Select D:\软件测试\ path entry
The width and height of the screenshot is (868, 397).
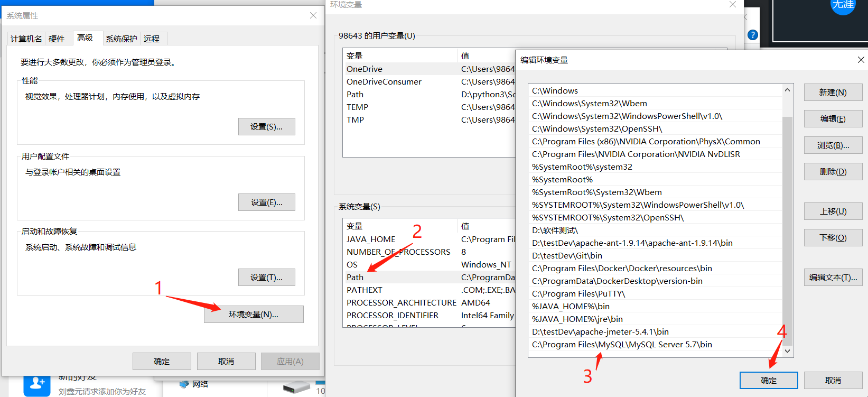655,230
